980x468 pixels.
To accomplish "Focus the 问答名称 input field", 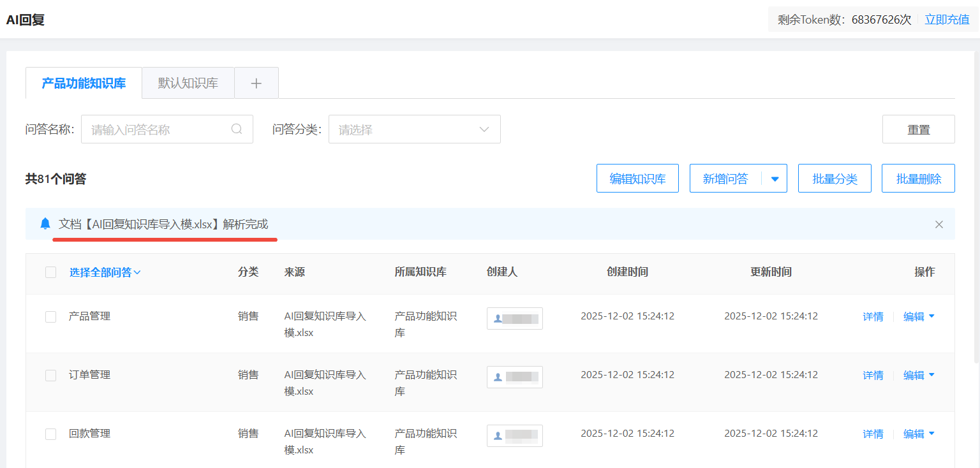I will 156,129.
